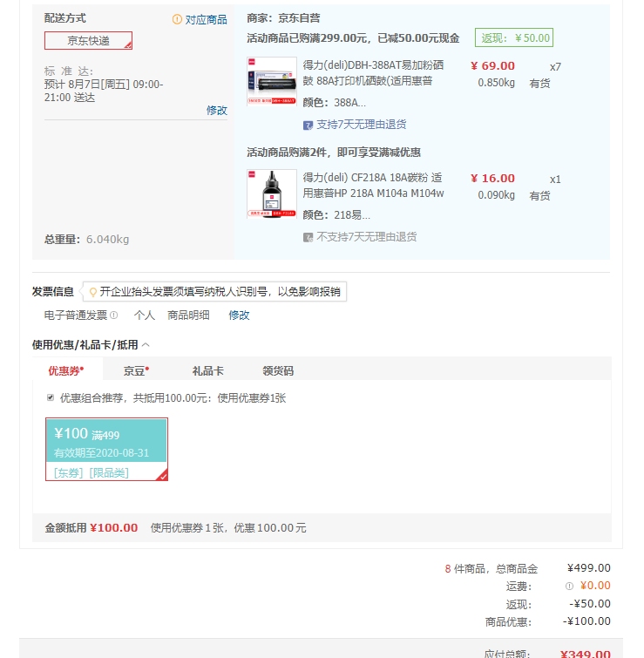Screen dimensions: 644x658
Task: Click the 总重量 6.040kg value
Action: click(107, 239)
